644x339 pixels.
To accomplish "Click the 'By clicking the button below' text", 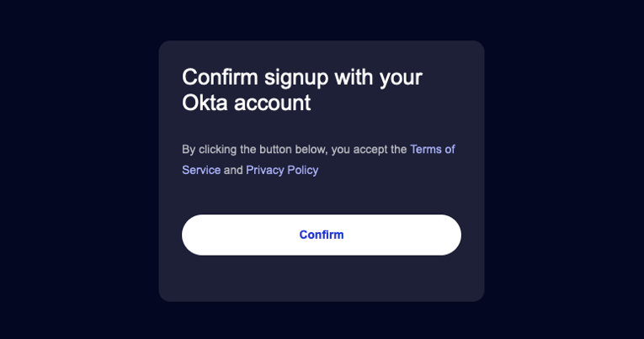I will [x=254, y=150].
